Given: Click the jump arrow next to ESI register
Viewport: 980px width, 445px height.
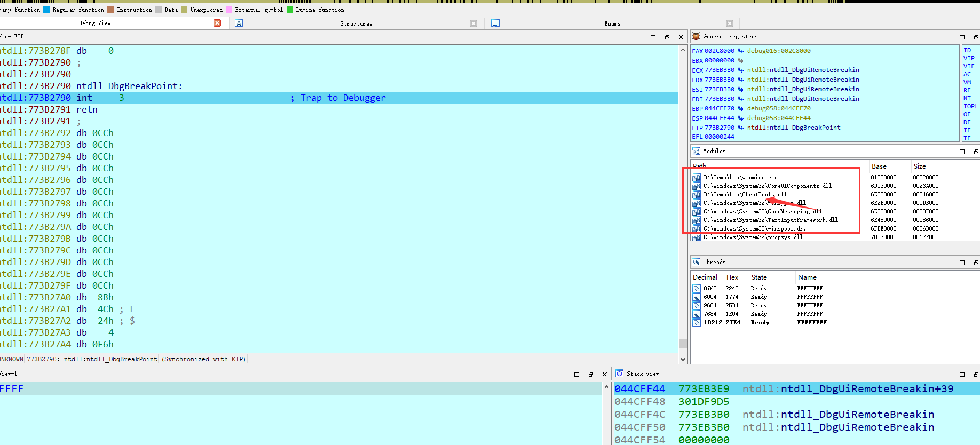Looking at the screenshot, I should pyautogui.click(x=741, y=89).
